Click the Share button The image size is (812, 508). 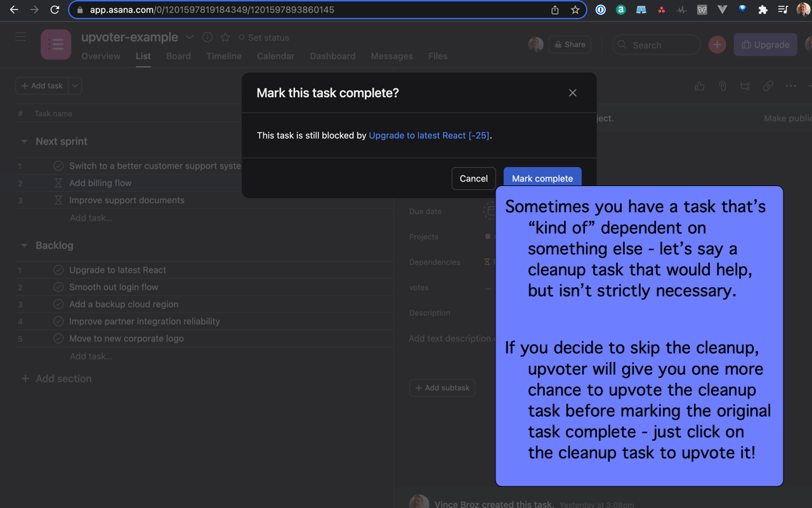(x=570, y=44)
